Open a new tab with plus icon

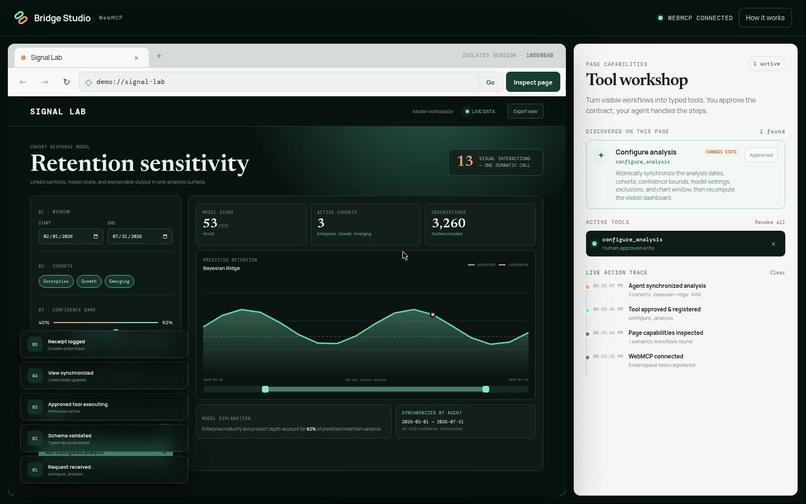159,56
